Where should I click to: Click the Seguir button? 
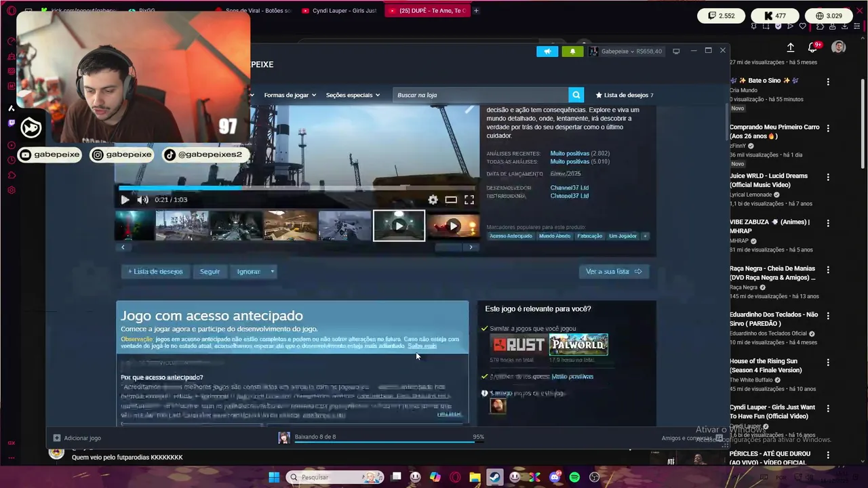click(x=210, y=271)
